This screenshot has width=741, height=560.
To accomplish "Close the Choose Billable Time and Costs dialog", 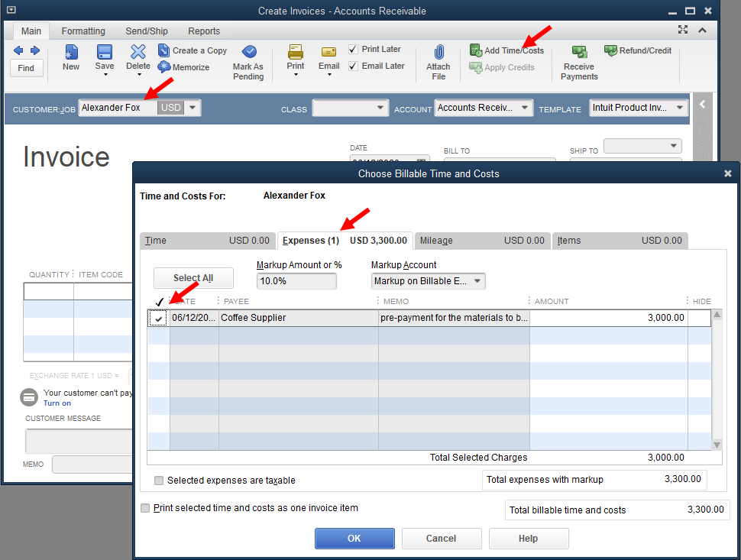I will [728, 173].
